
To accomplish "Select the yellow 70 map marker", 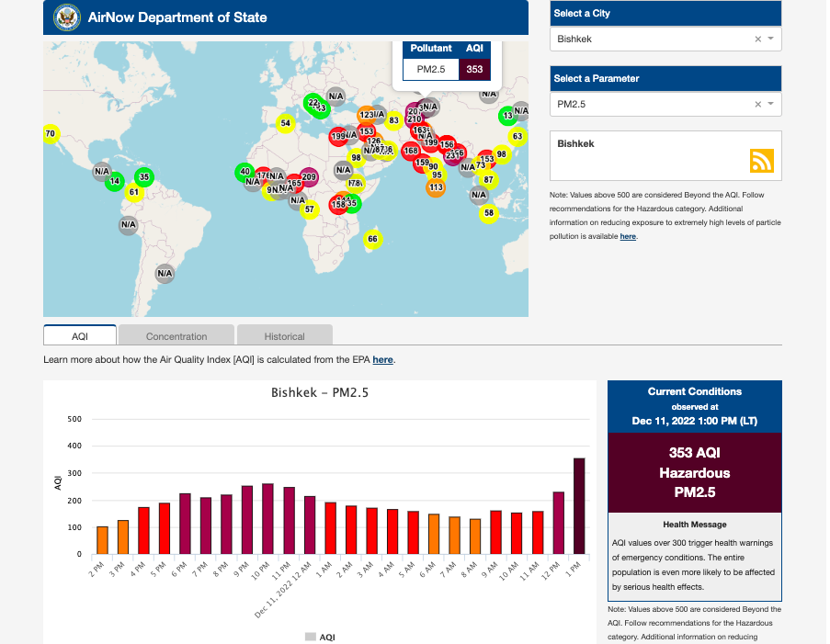I will pos(50,134).
